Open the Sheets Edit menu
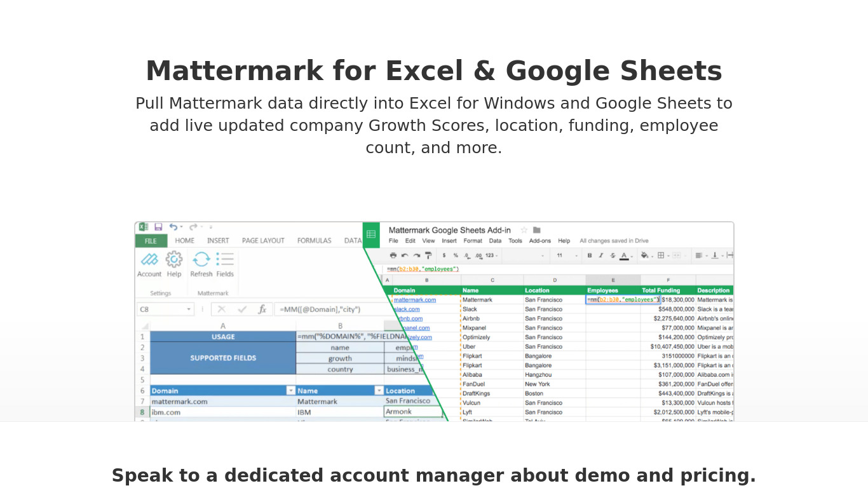The height and width of the screenshot is (488, 868). click(x=410, y=241)
